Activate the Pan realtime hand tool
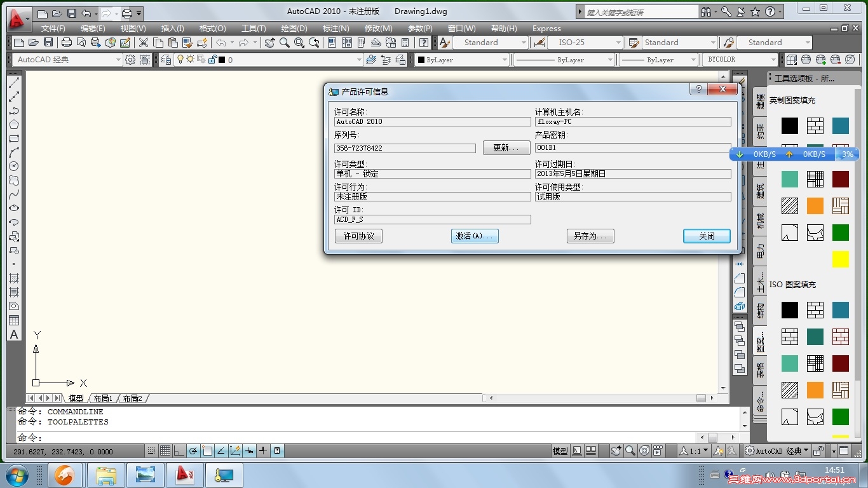Image resolution: width=868 pixels, height=488 pixels. (270, 43)
